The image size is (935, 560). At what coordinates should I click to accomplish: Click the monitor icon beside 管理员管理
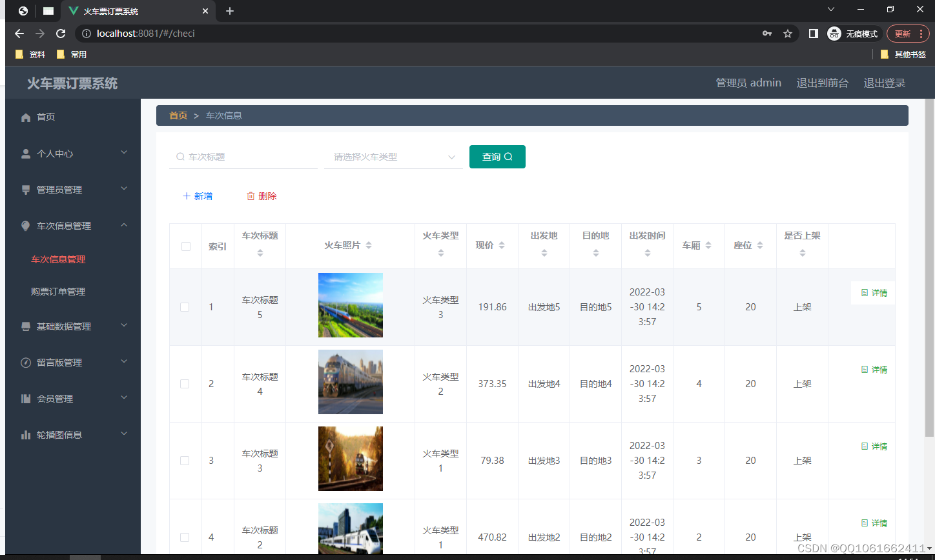pyautogui.click(x=25, y=189)
